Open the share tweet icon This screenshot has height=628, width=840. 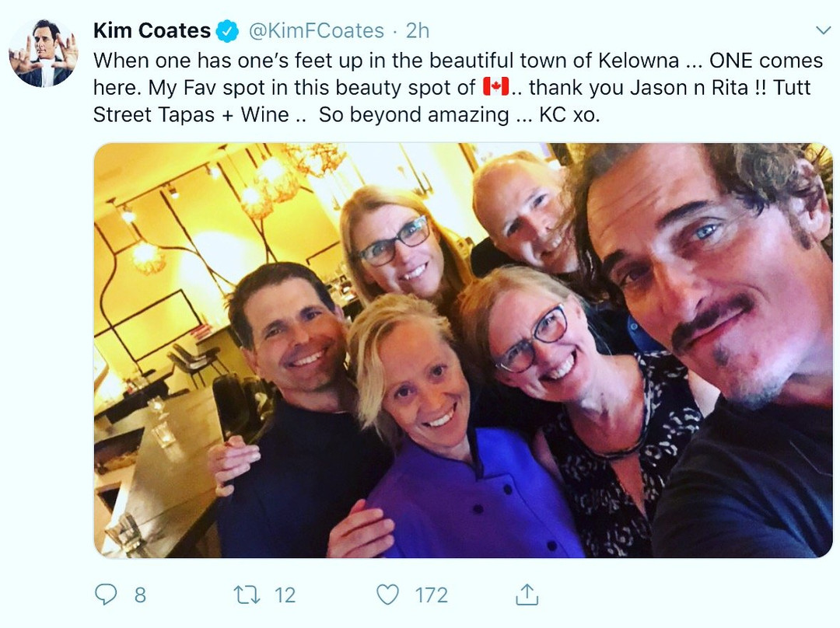point(527,595)
